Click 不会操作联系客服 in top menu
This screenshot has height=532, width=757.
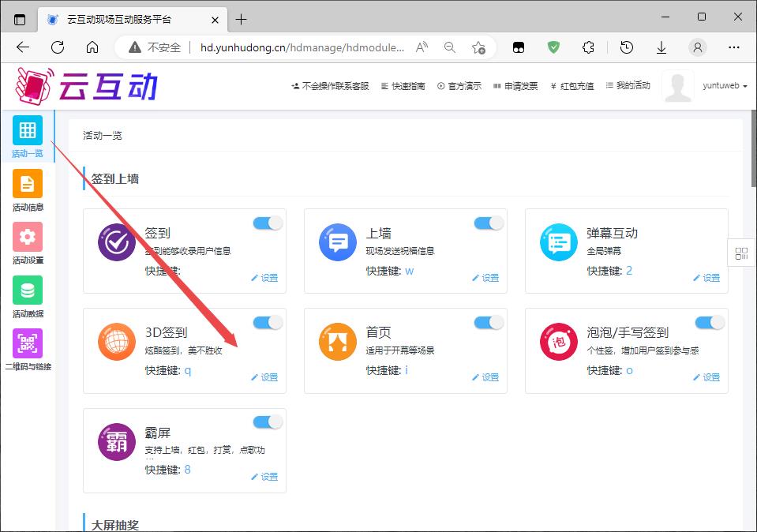click(330, 86)
